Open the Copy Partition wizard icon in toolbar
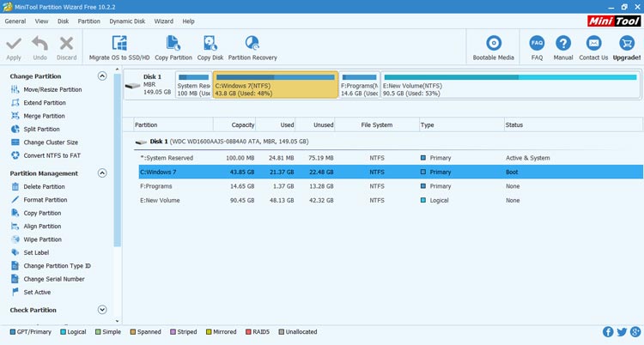Screen dimensions: 644x345 [x=173, y=43]
